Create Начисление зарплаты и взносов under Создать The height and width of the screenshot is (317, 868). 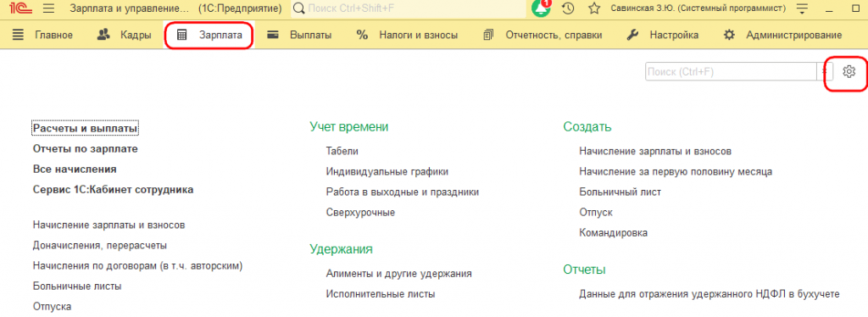655,151
